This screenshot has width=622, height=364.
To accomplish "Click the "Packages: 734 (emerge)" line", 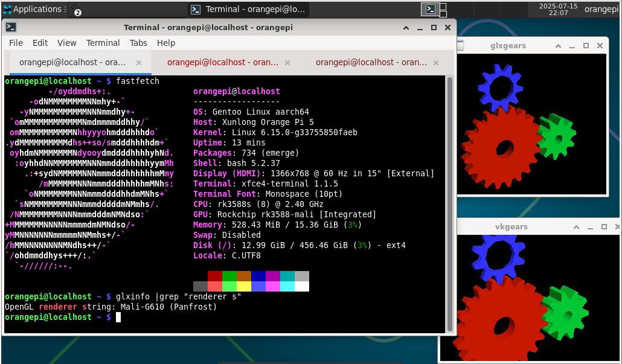I will pos(246,153).
